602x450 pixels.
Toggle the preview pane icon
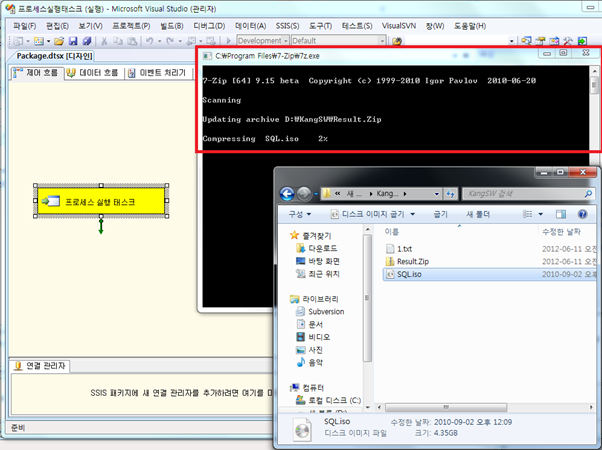pyautogui.click(x=561, y=214)
